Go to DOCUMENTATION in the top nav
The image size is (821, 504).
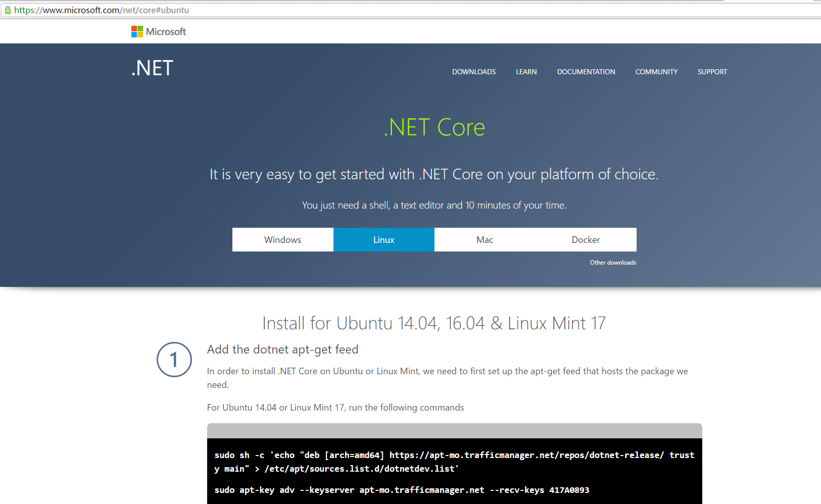586,72
